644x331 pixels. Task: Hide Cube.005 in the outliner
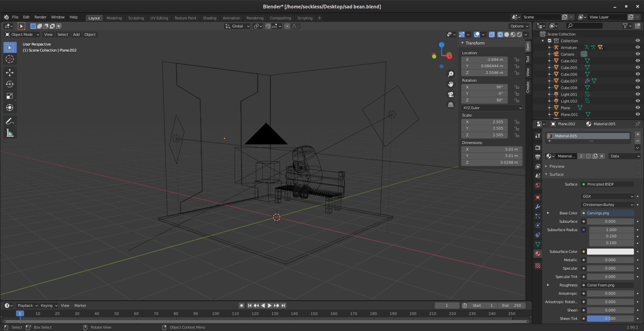click(637, 67)
